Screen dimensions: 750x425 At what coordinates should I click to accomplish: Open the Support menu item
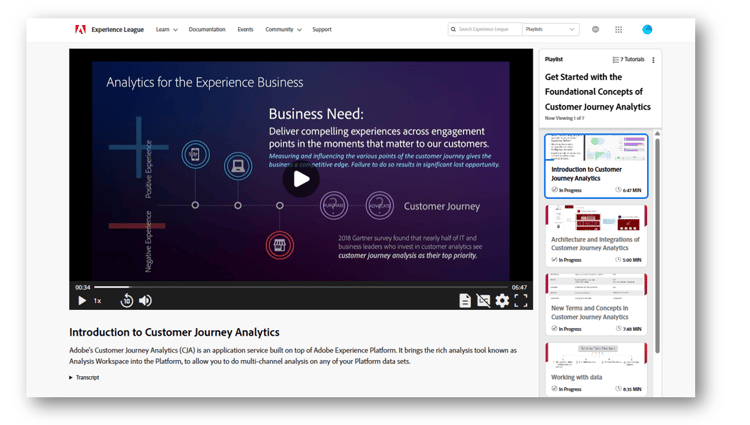click(x=322, y=30)
